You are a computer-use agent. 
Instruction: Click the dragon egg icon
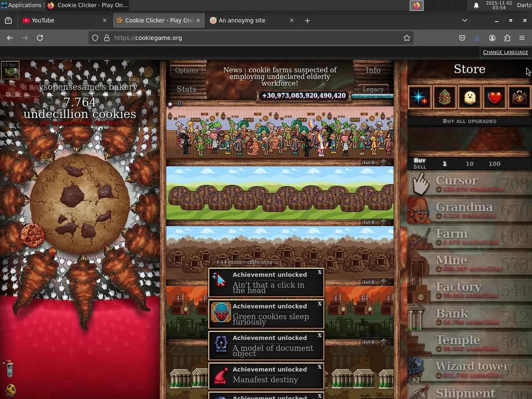pyautogui.click(x=10, y=390)
